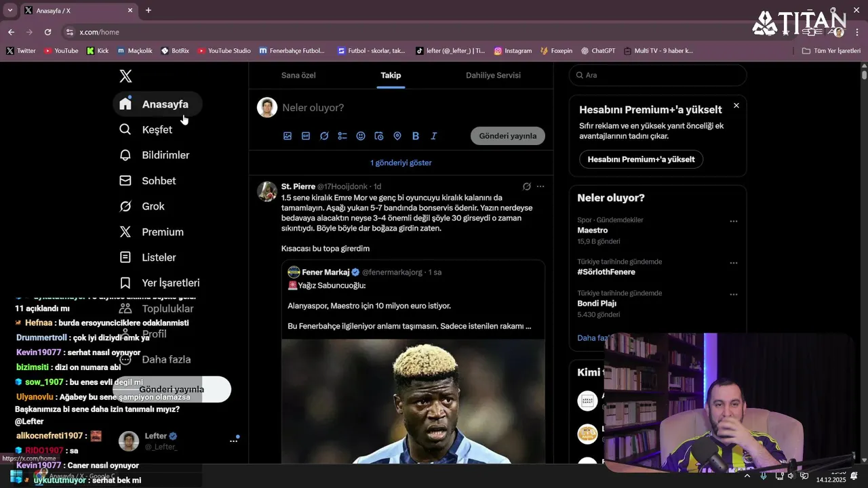
Task: Add media image to the post
Action: tap(288, 136)
